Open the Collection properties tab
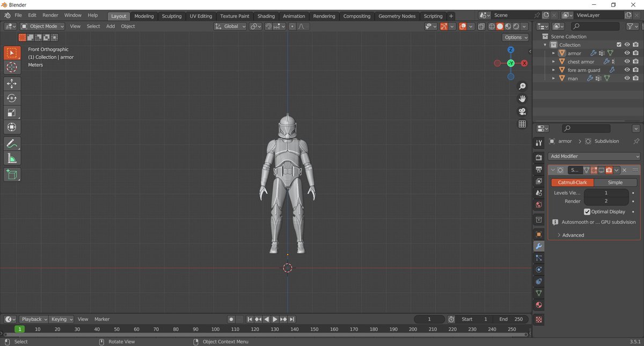The height and width of the screenshot is (346, 644). (x=539, y=220)
